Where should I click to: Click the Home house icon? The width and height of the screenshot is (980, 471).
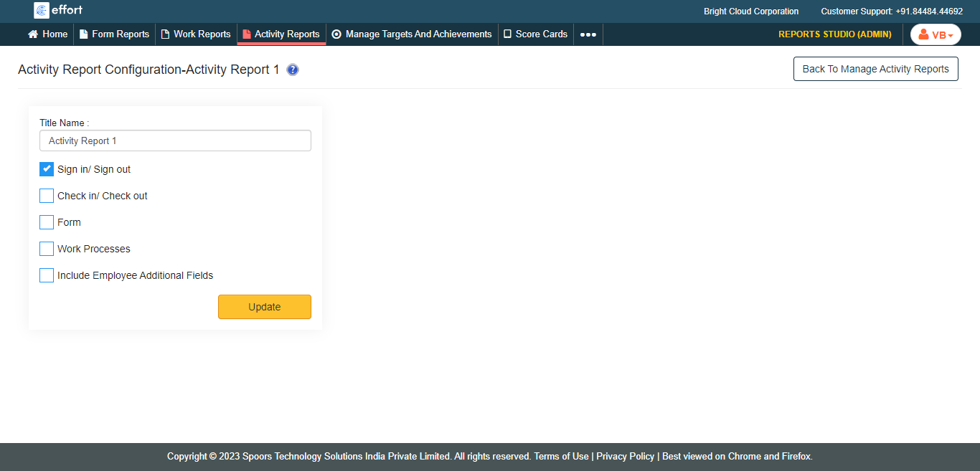tap(33, 34)
